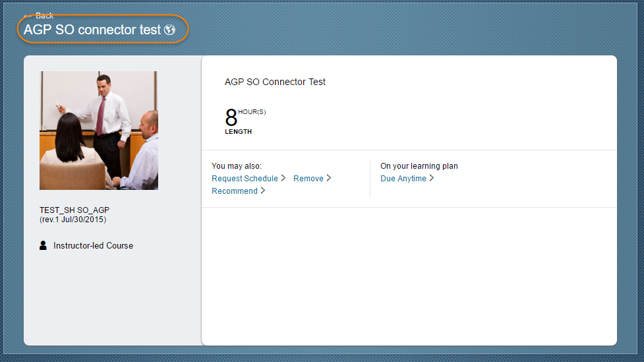This screenshot has width=644, height=362.
Task: Go back using the Back link
Action: 39,16
